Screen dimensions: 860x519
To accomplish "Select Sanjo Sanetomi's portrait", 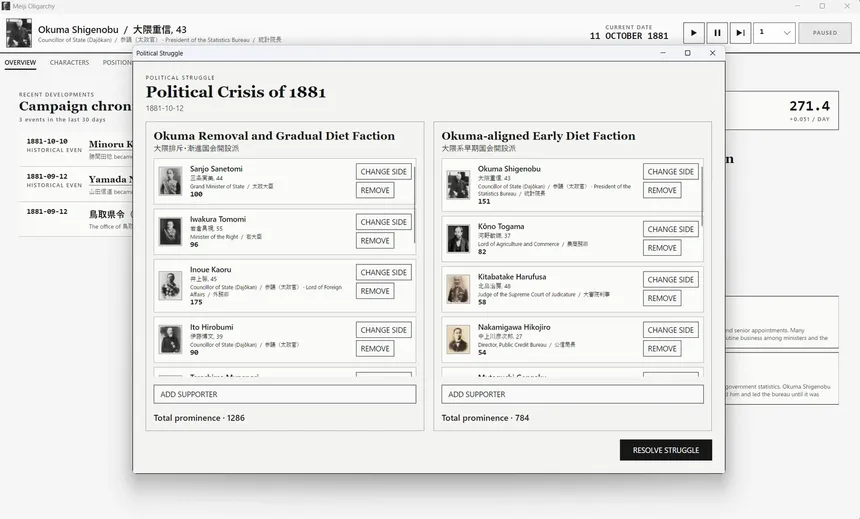I will click(x=170, y=181).
